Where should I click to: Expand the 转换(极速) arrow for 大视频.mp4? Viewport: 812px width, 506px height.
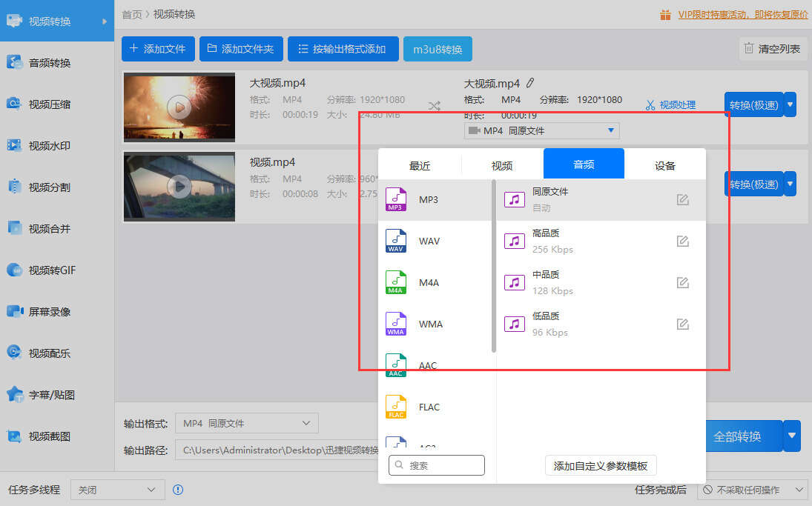(x=790, y=104)
